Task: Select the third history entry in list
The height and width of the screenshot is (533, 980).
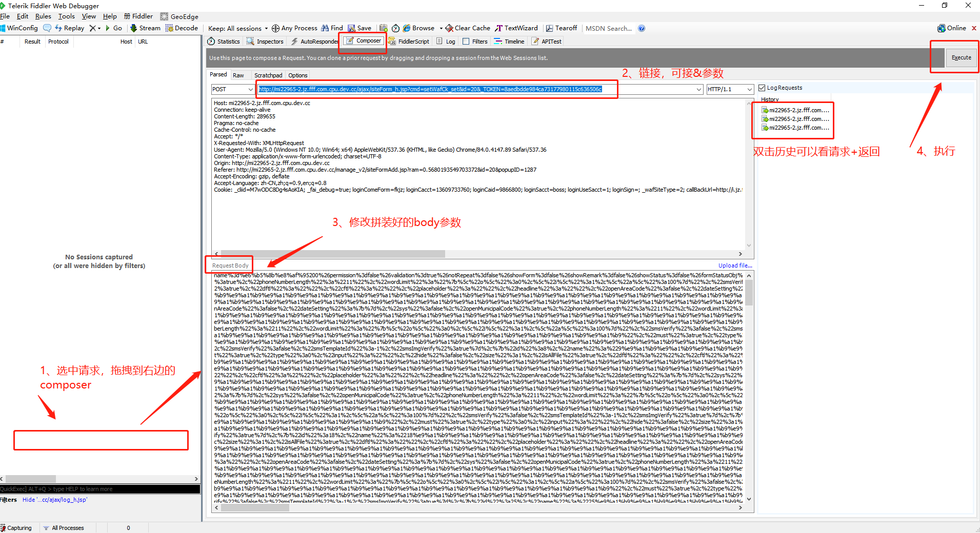Action: tap(795, 128)
